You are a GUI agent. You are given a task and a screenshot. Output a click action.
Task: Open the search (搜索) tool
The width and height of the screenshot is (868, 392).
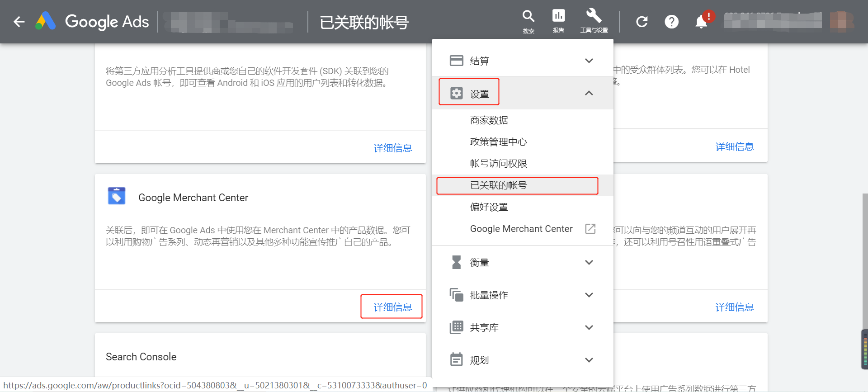[x=528, y=21]
